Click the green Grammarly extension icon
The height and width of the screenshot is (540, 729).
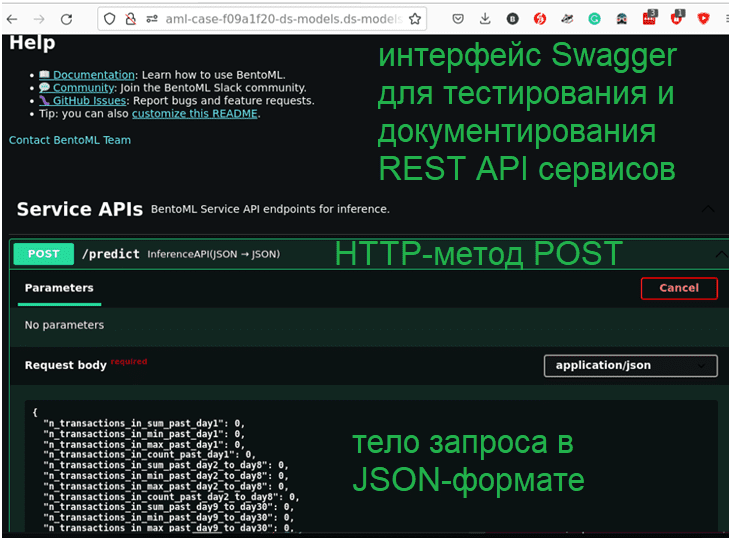pyautogui.click(x=594, y=19)
